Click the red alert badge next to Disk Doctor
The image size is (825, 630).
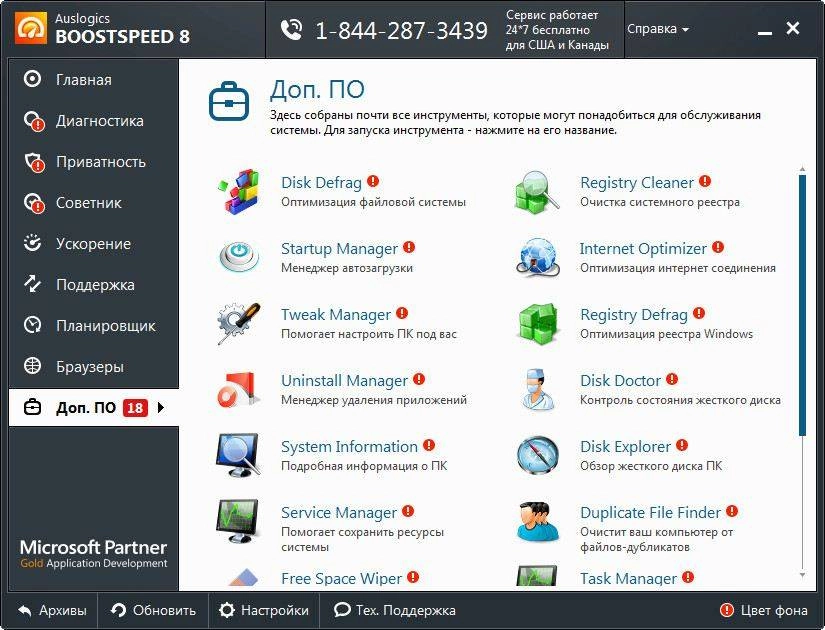pos(672,379)
